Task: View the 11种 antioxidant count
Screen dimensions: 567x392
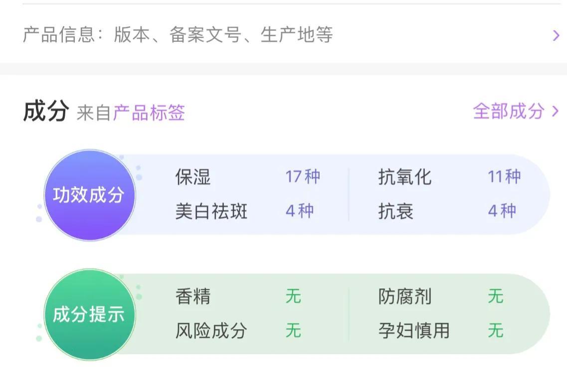Action: [x=505, y=177]
